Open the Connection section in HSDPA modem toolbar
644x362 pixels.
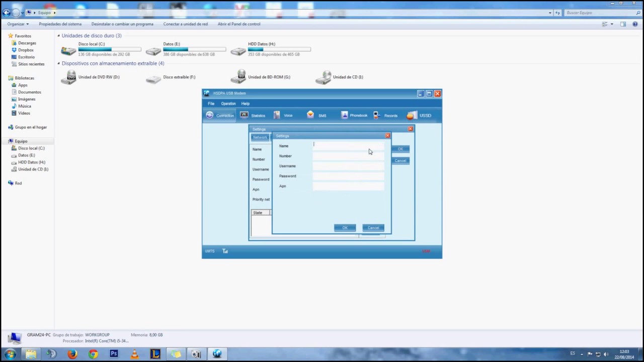click(x=220, y=115)
